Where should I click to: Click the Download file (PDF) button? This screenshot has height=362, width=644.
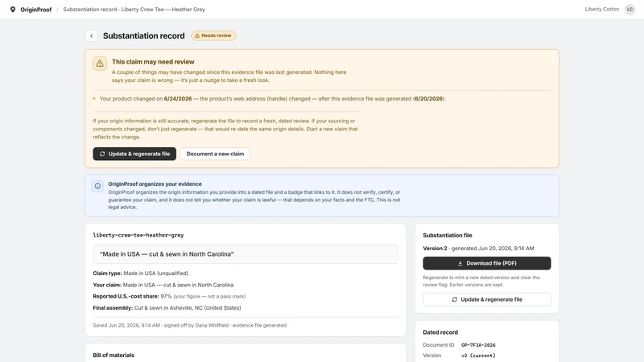pos(487,263)
